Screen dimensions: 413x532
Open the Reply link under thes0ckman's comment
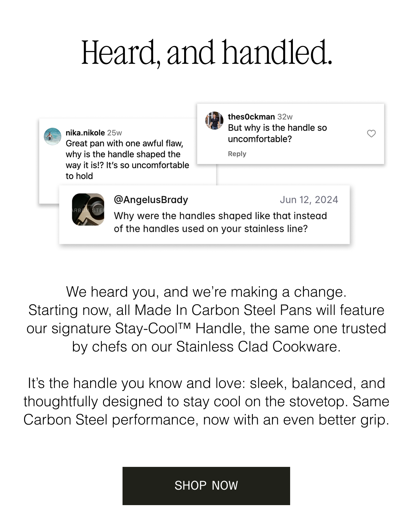pos(237,154)
